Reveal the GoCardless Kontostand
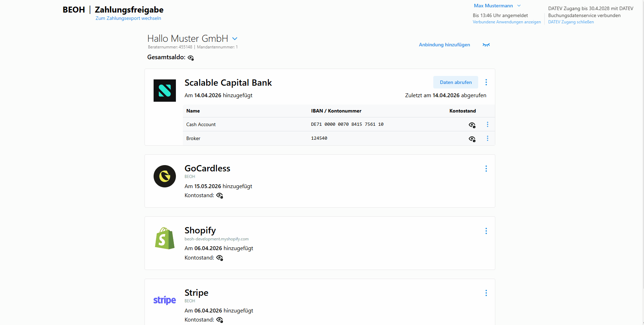 [219, 196]
